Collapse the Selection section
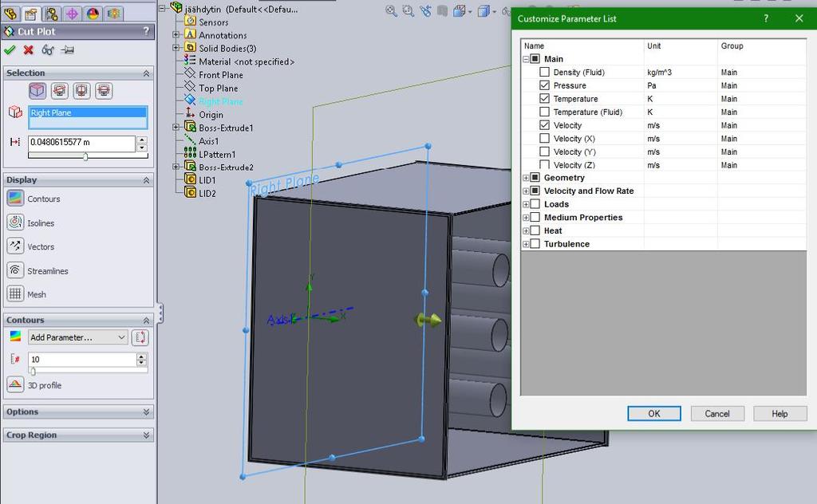This screenshot has width=817, height=504. [147, 73]
